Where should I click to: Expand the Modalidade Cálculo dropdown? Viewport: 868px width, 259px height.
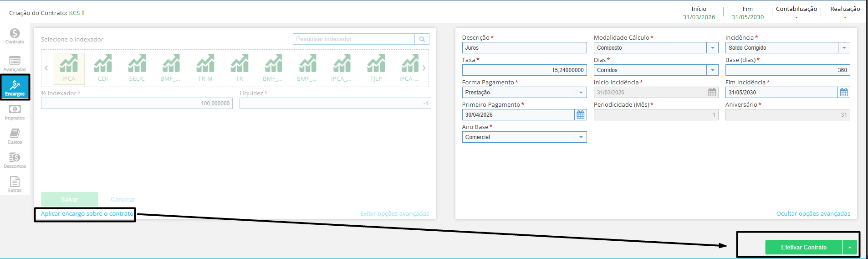tap(713, 48)
